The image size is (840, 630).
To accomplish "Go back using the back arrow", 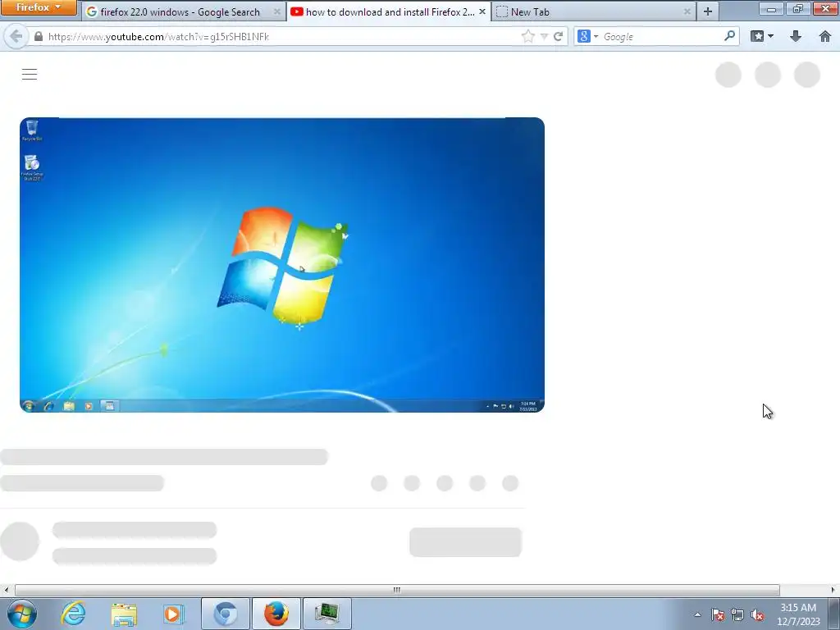I will coord(16,36).
